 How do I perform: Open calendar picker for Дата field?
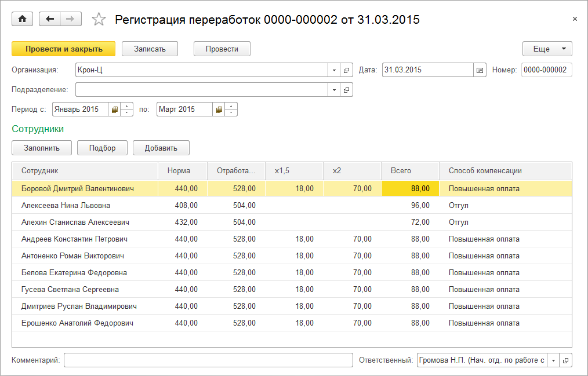(x=480, y=70)
